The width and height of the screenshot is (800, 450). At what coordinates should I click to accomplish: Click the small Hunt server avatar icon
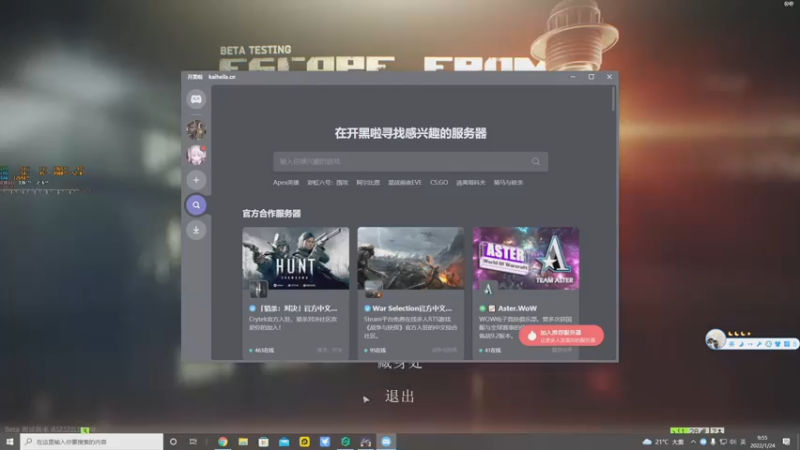click(x=258, y=289)
